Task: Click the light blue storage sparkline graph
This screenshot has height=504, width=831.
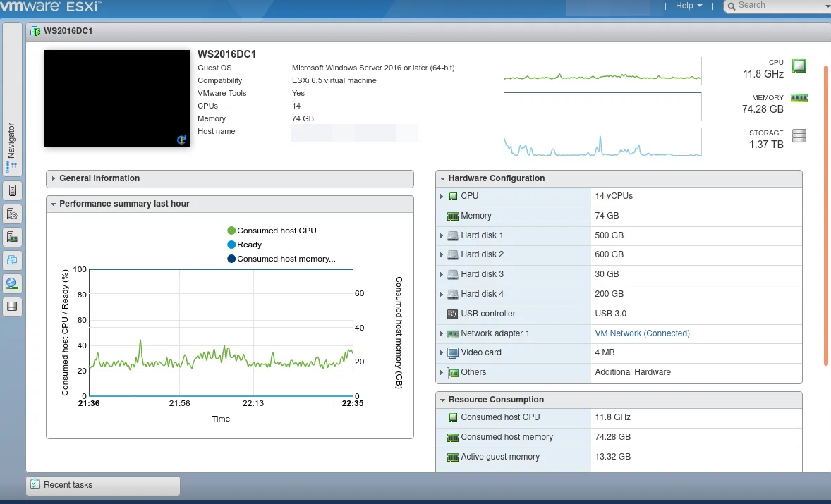Action: click(602, 147)
